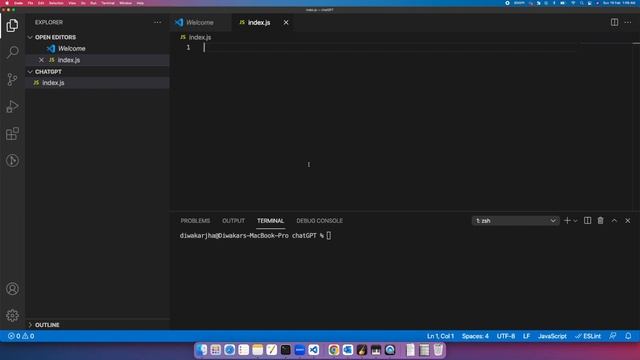Click index.js in the editor breadcrumb
This screenshot has width=640, height=360.
pos(200,37)
